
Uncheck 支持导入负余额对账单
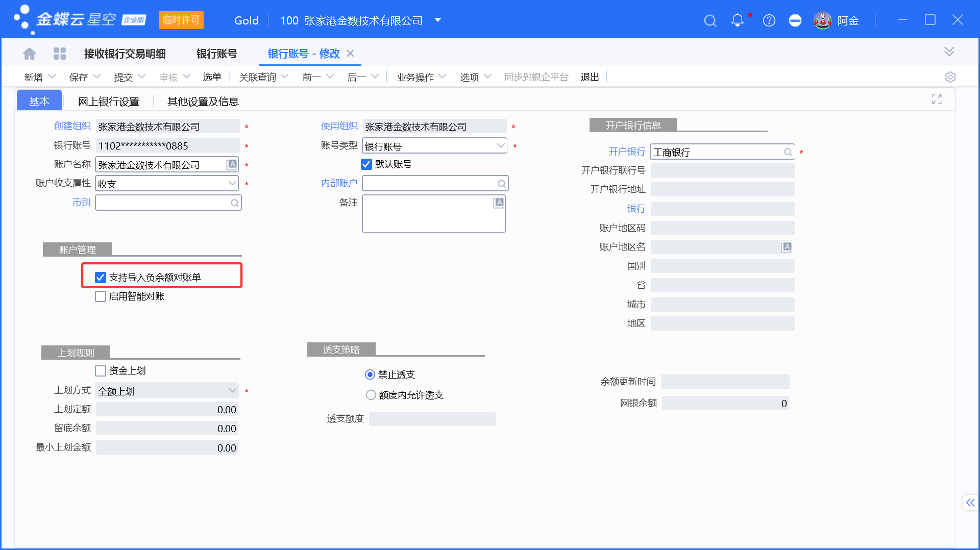point(101,278)
